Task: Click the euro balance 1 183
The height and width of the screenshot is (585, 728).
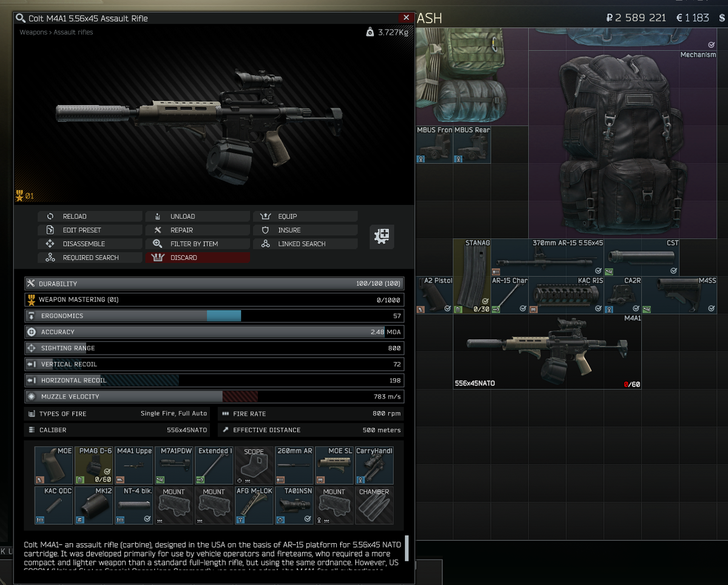Action: (x=693, y=18)
